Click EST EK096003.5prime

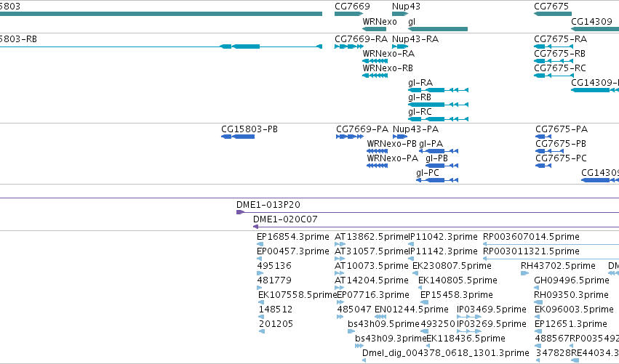[x=574, y=310]
